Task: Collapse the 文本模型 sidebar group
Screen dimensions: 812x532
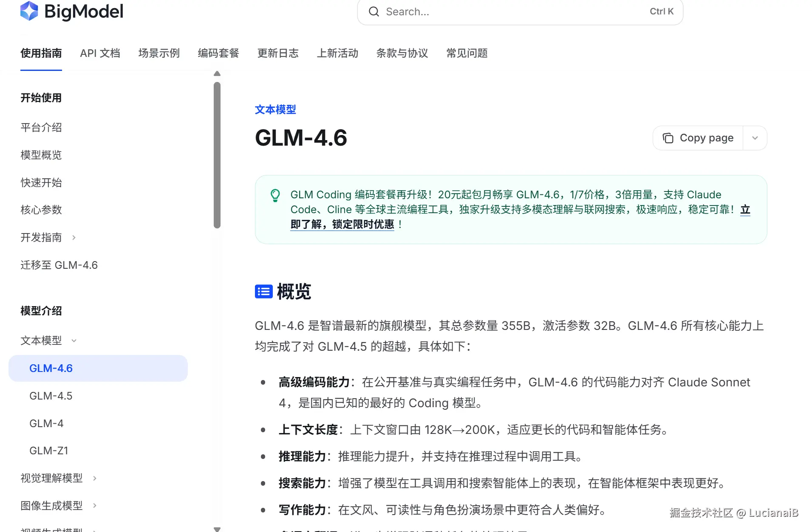Action: 74,341
